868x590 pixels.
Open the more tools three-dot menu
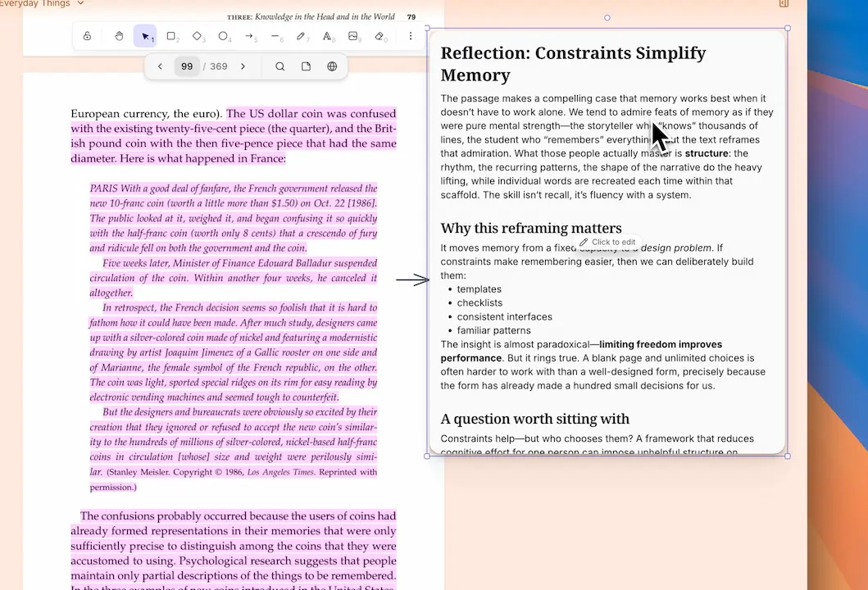click(x=410, y=36)
